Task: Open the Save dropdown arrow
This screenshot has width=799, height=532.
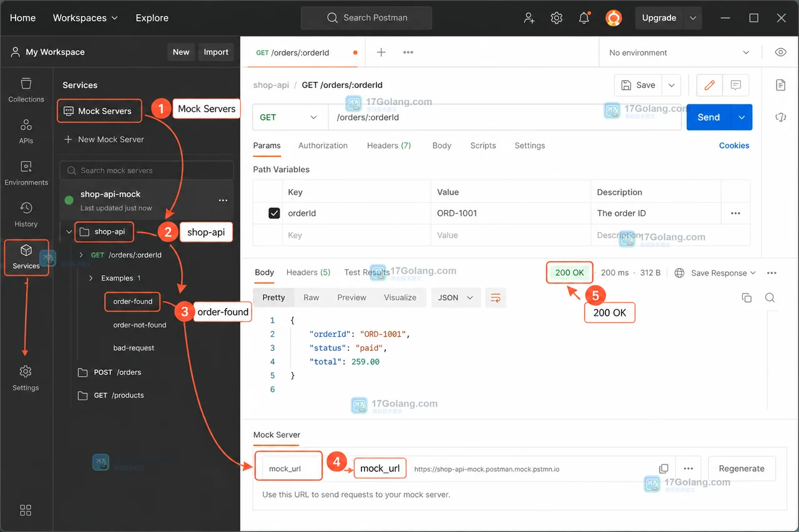Action: 672,85
